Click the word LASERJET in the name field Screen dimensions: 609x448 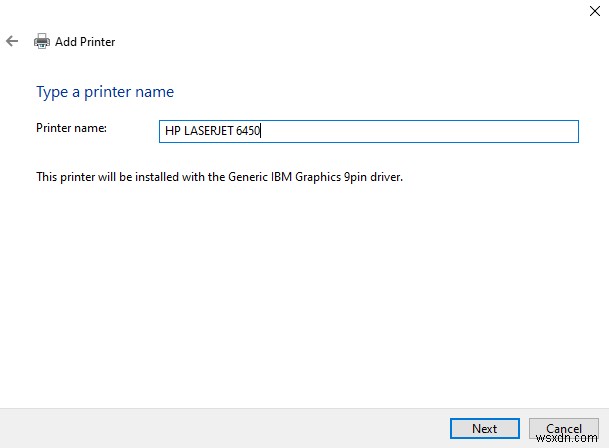point(208,131)
